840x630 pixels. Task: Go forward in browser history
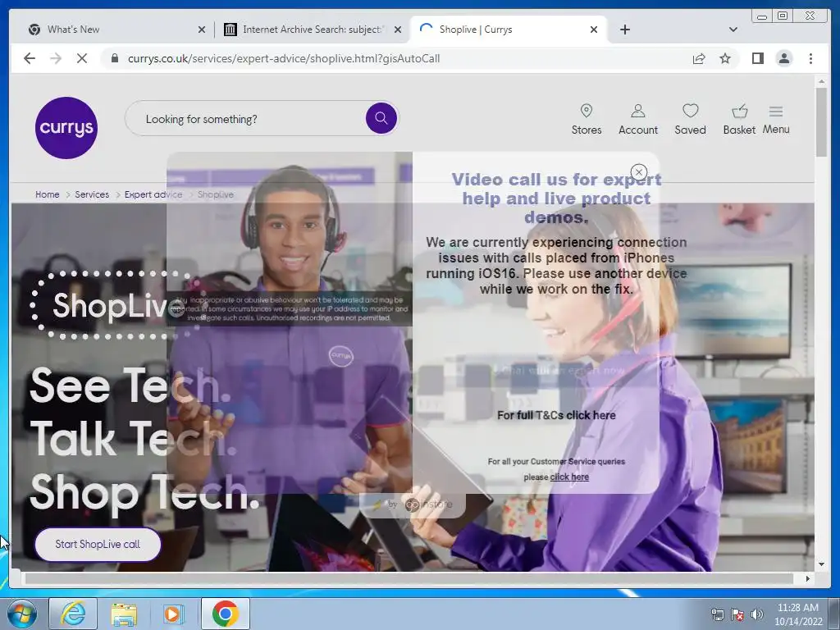56,58
